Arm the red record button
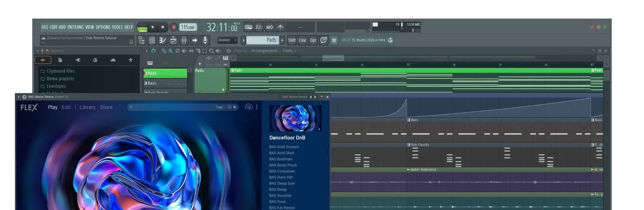Viewport: 644px width, 210px height. pos(174,27)
